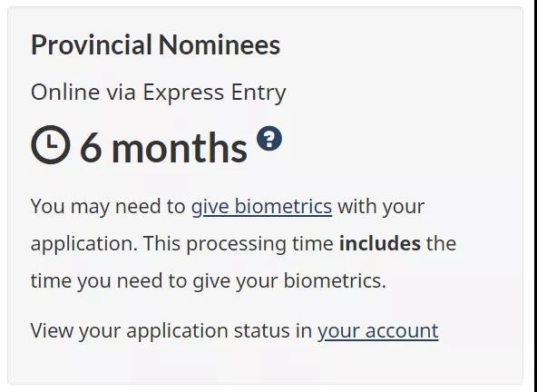
Task: Click the Provincial Nominees heading
Action: [x=155, y=44]
